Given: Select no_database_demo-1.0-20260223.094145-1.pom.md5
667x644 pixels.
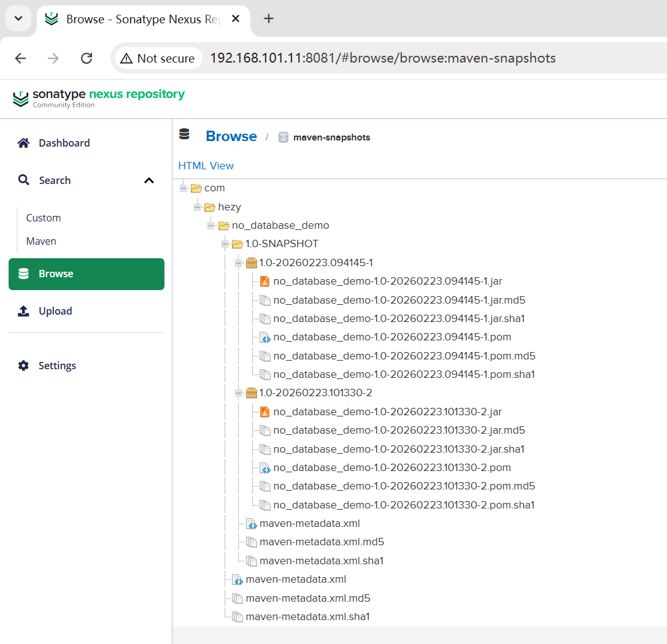Looking at the screenshot, I should [404, 356].
